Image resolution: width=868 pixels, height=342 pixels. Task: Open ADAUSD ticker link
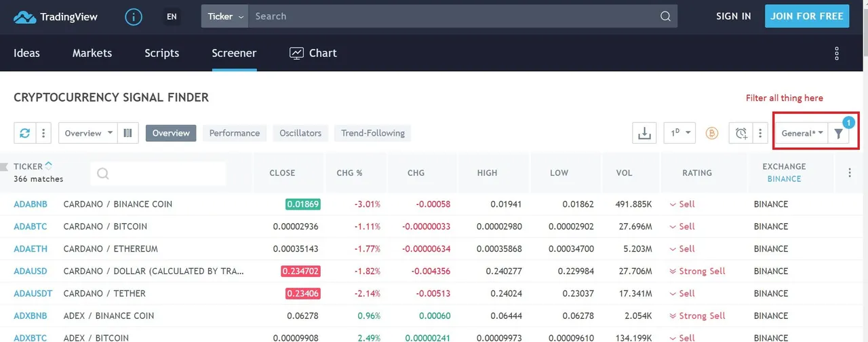[31, 271]
